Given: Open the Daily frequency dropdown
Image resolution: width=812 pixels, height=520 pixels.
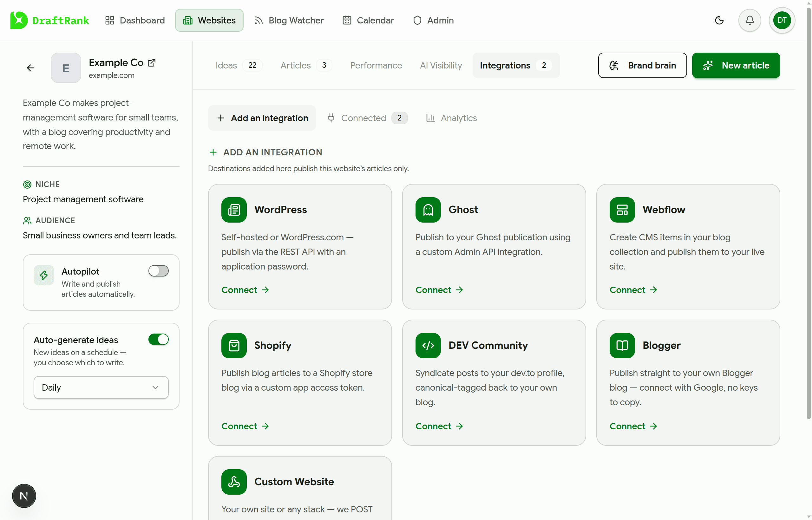Looking at the screenshot, I should tap(101, 387).
